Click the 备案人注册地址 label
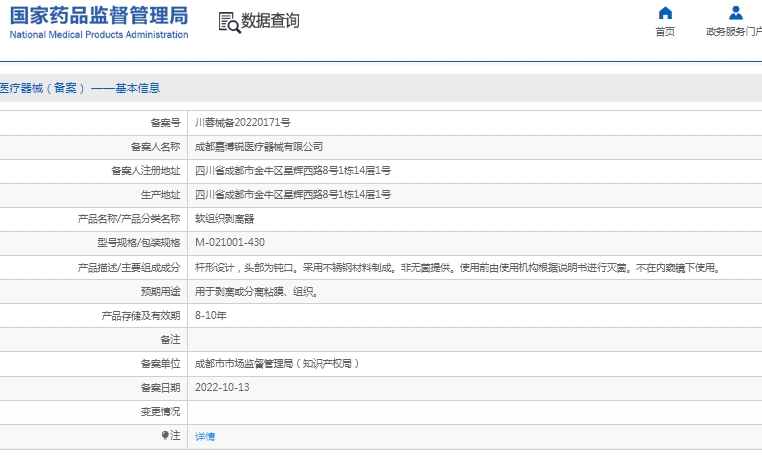 point(146,171)
